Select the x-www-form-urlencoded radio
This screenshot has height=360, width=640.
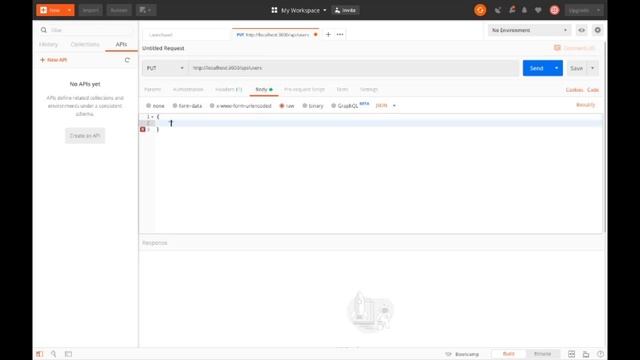[x=212, y=106]
